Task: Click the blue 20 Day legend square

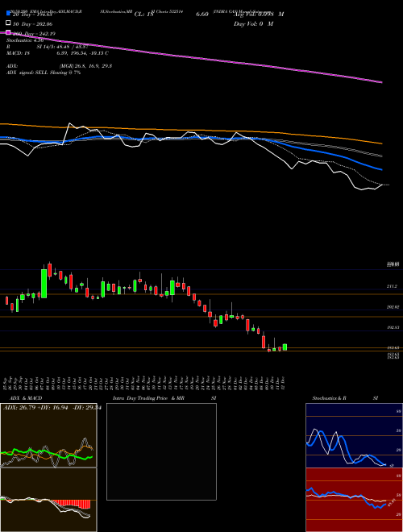Action: pyautogui.click(x=9, y=14)
